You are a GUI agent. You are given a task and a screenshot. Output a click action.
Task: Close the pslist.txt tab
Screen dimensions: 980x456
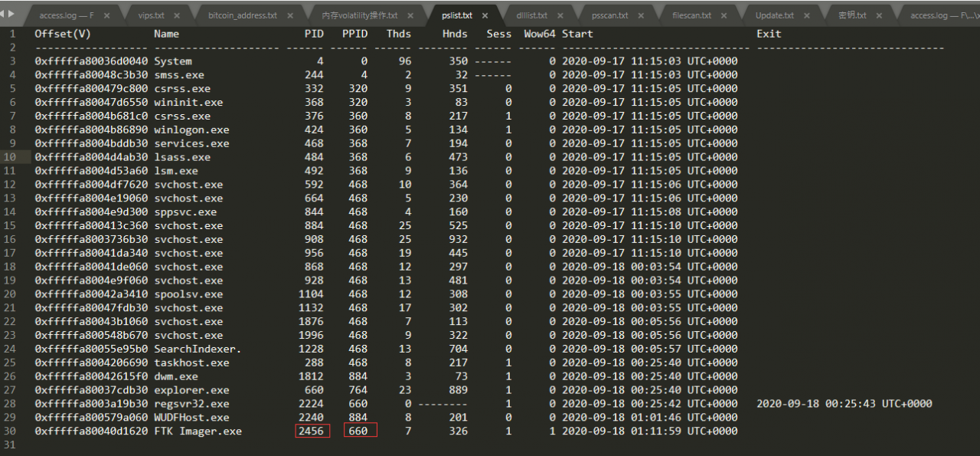coord(486,14)
